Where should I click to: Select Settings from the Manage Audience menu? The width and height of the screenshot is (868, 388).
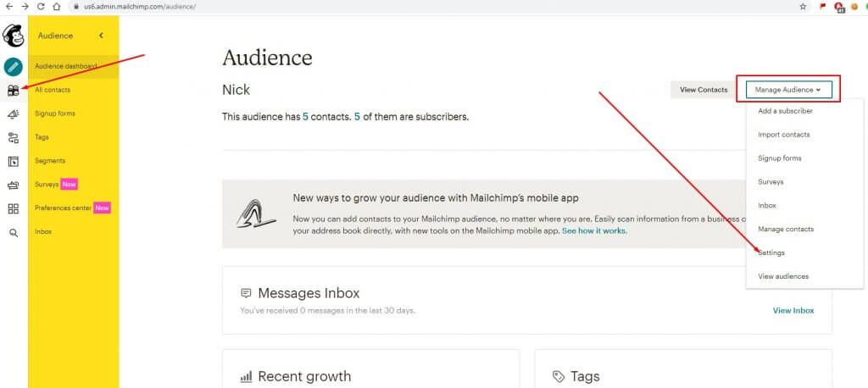point(771,252)
